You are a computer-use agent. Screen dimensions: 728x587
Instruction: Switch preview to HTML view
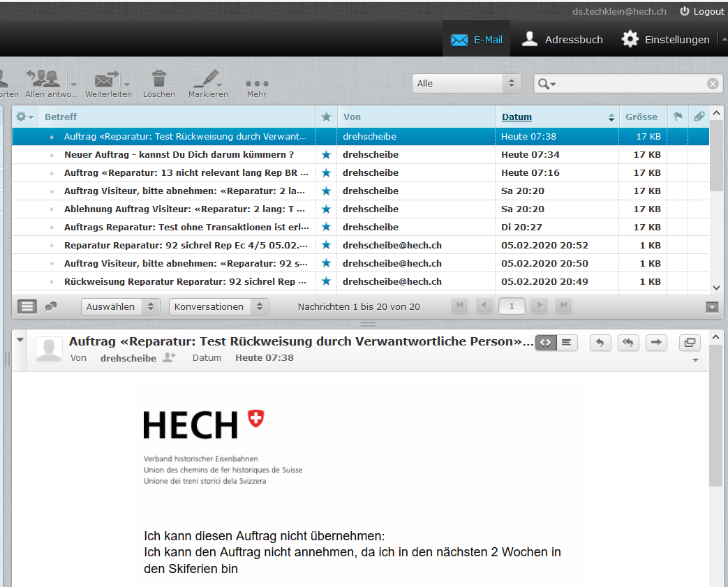pyautogui.click(x=546, y=342)
